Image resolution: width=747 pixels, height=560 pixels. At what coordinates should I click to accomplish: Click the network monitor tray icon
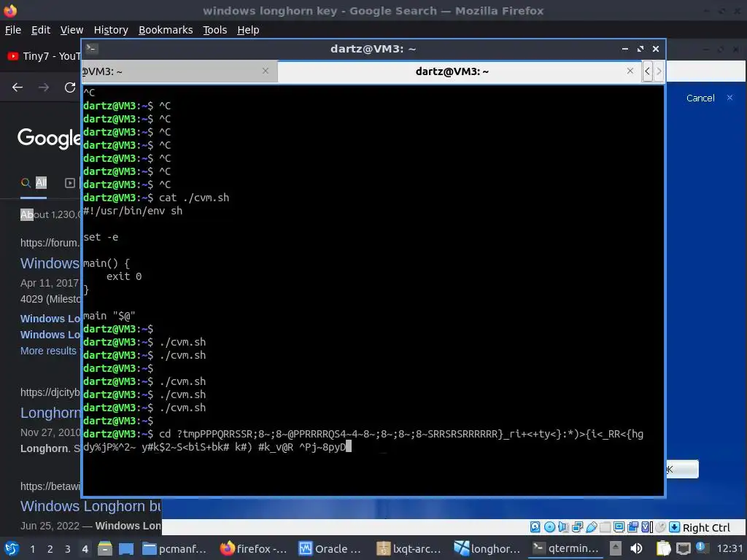pyautogui.click(x=683, y=548)
